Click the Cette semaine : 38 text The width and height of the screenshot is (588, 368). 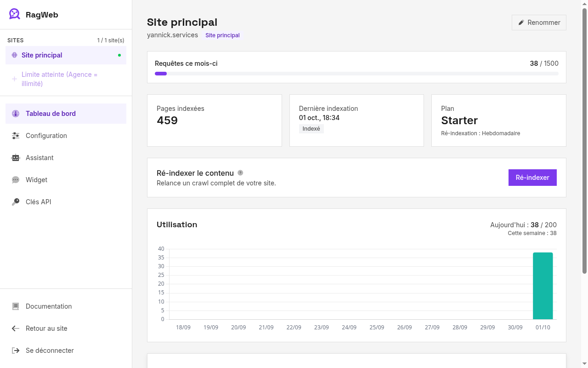pos(532,233)
